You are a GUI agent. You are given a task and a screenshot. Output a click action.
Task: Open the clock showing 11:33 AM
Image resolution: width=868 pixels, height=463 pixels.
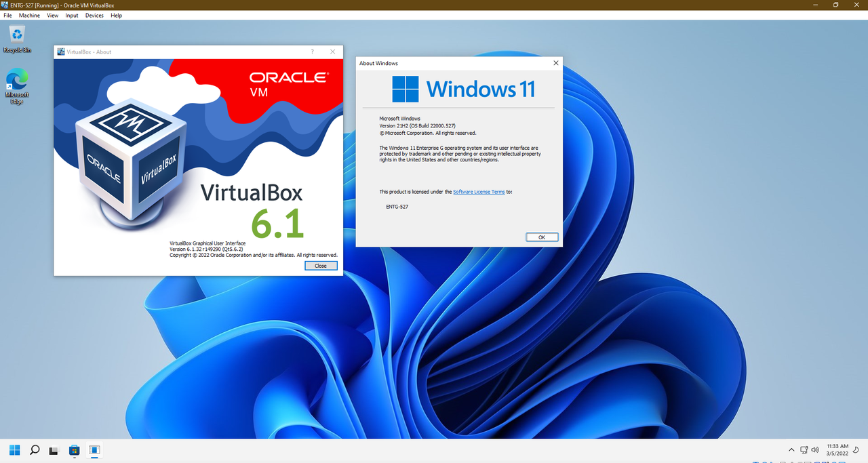[x=837, y=449]
